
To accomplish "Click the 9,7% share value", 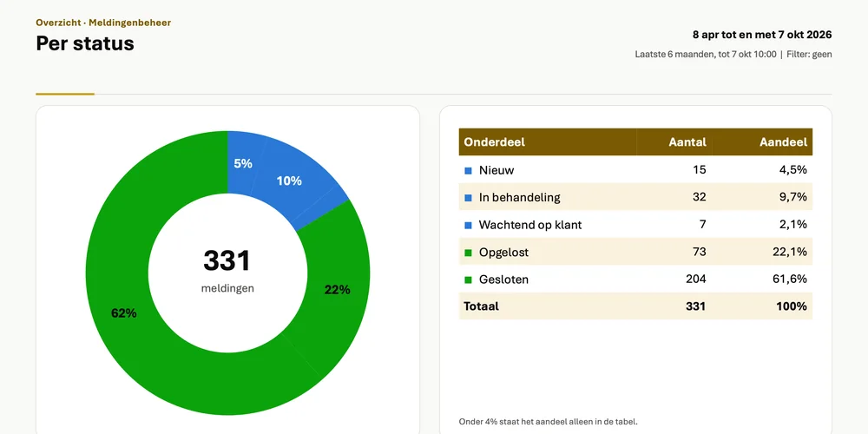I will click(792, 197).
